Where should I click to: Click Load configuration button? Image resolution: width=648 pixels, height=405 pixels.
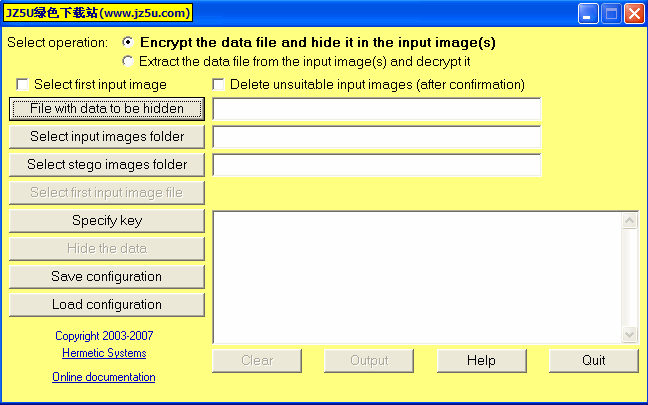pyautogui.click(x=107, y=305)
